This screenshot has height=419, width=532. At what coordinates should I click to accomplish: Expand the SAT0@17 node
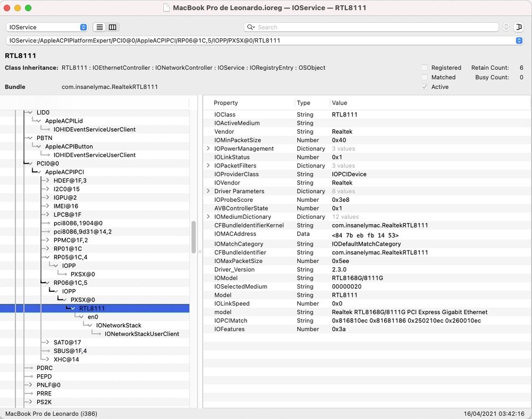tap(47, 342)
